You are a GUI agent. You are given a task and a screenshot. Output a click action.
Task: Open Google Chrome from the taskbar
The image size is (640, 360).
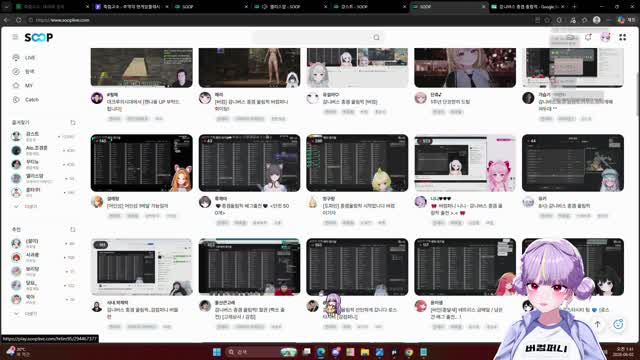[x=409, y=352]
